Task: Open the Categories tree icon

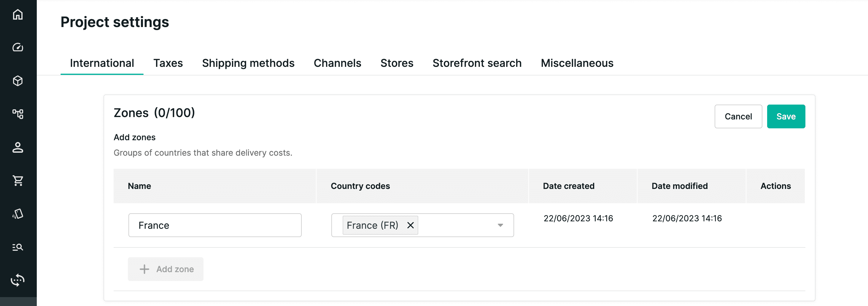Action: point(18,114)
